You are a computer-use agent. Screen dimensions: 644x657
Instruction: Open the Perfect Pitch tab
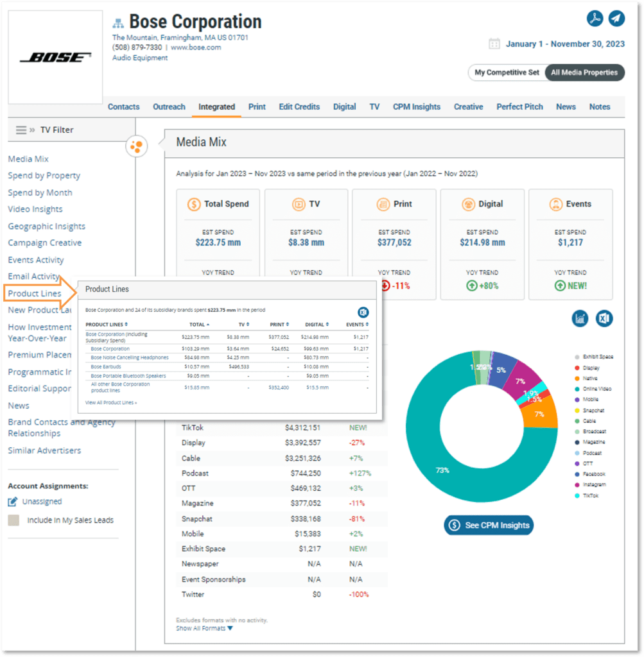pyautogui.click(x=519, y=107)
